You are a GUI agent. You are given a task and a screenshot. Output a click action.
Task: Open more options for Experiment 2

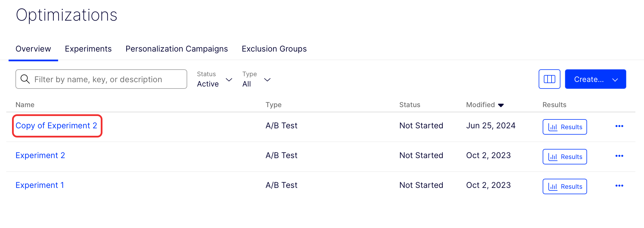(619, 156)
